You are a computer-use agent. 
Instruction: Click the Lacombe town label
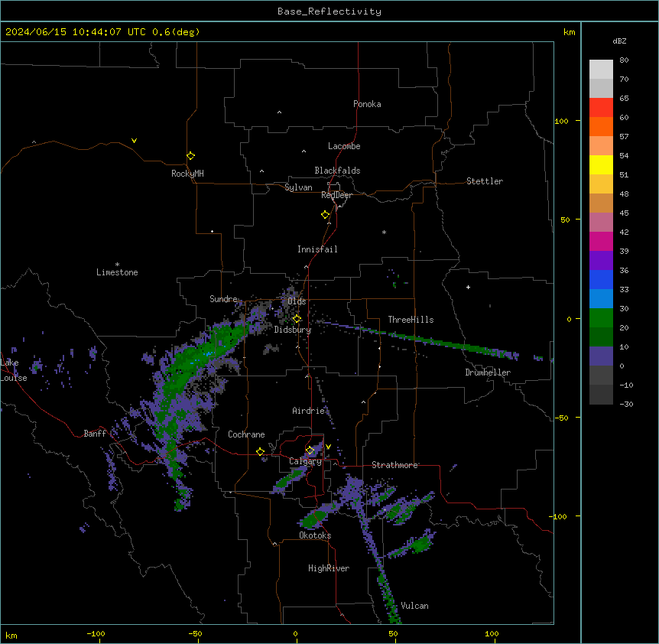(x=344, y=146)
